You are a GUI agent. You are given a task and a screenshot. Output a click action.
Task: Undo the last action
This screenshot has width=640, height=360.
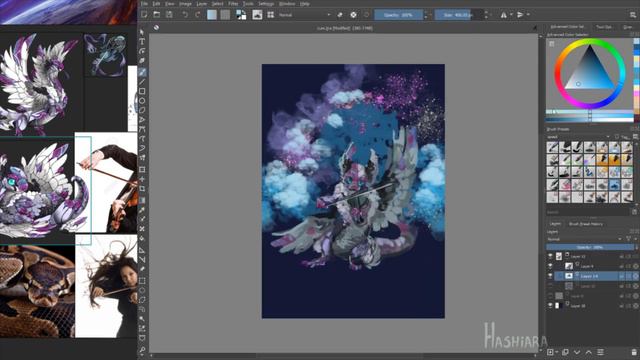pyautogui.click(x=185, y=15)
